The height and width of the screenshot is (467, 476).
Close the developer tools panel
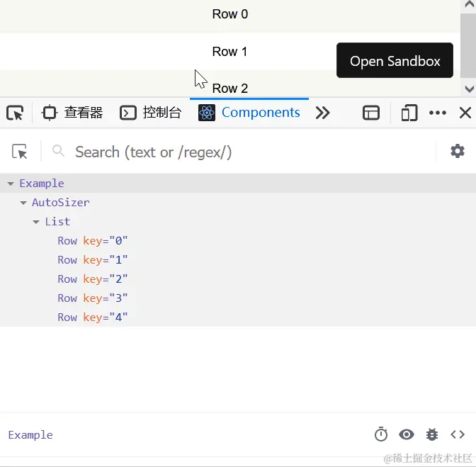[x=465, y=113]
